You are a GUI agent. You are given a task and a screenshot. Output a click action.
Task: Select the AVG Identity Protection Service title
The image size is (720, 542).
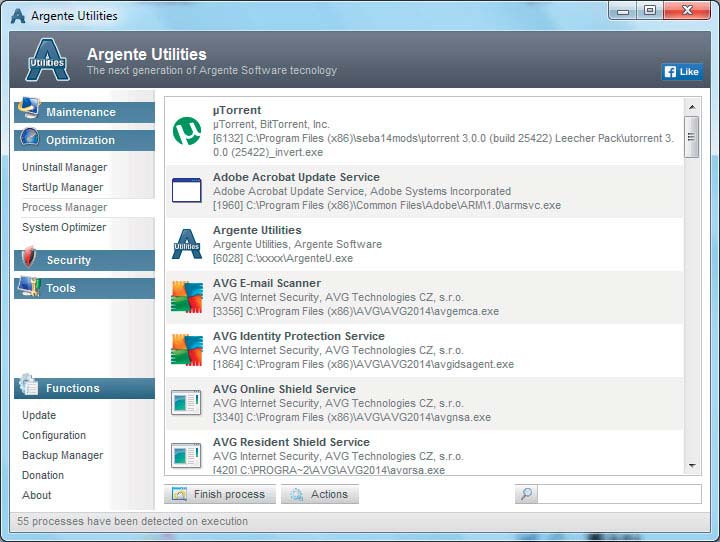[298, 336]
